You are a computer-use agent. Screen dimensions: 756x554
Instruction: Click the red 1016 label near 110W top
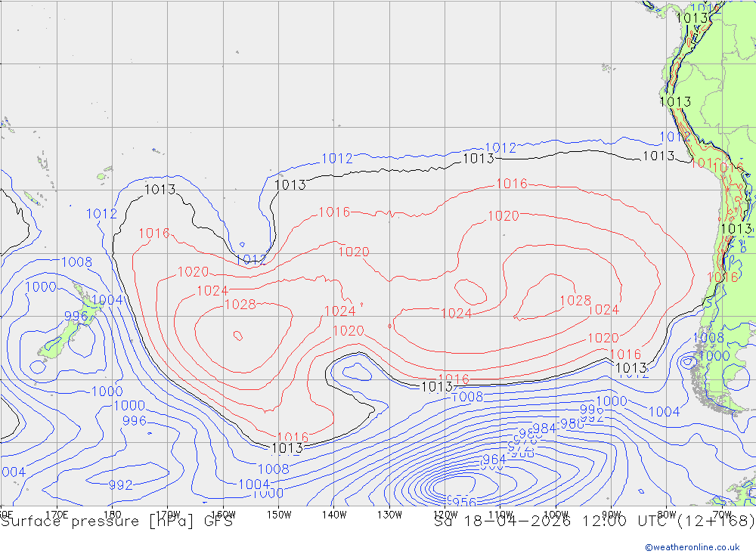[512, 184]
